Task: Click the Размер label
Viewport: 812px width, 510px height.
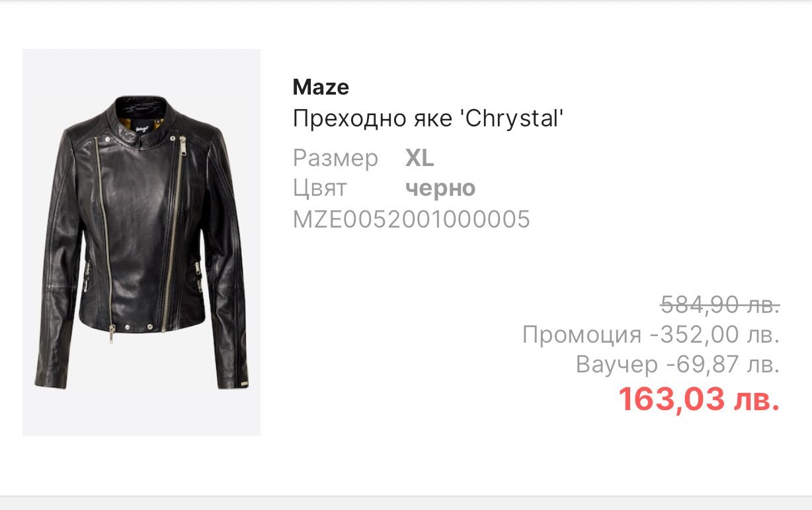Action: 335,159
